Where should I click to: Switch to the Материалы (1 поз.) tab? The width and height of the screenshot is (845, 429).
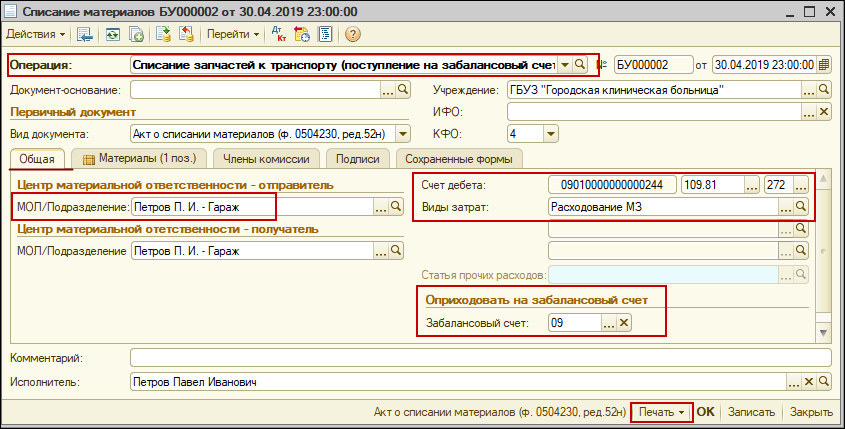[x=139, y=159]
